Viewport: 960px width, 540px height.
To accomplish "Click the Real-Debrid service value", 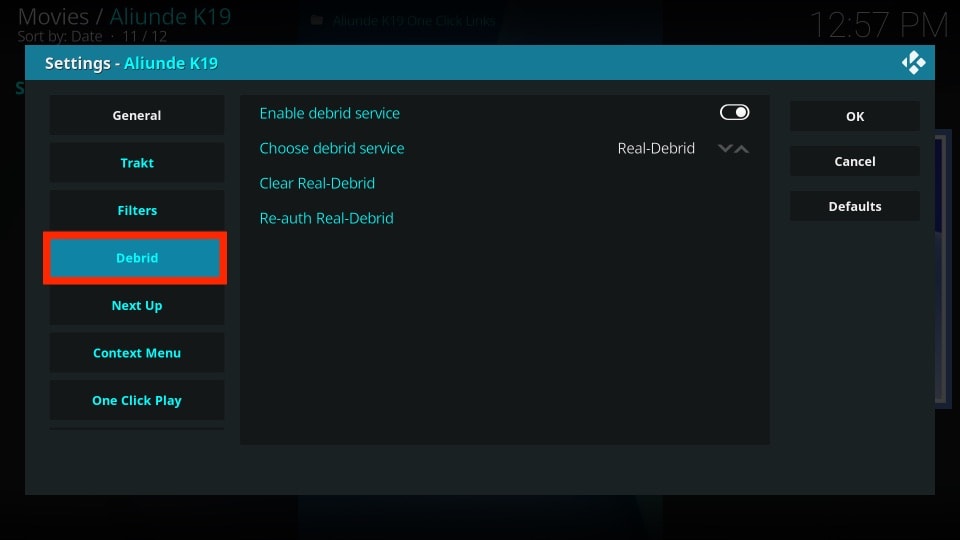I will click(x=656, y=148).
